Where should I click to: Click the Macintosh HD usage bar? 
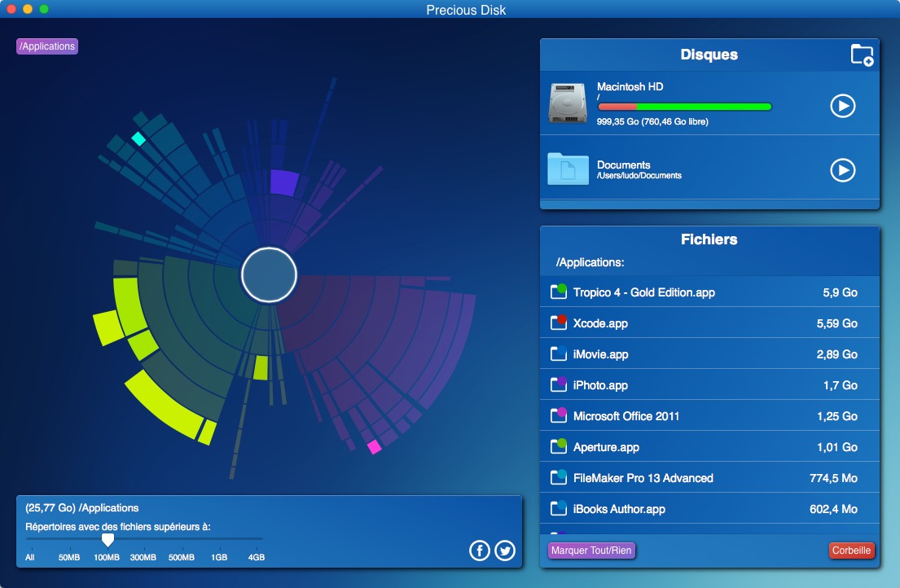684,107
